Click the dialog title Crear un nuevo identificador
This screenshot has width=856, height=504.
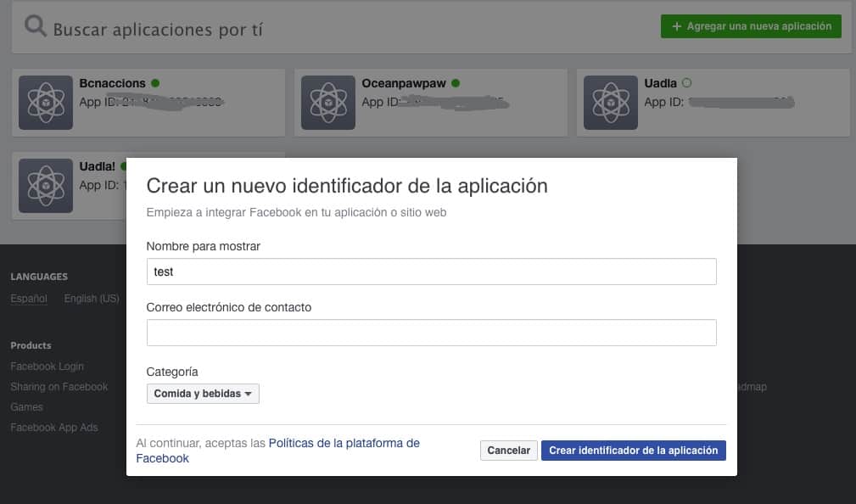point(347,186)
